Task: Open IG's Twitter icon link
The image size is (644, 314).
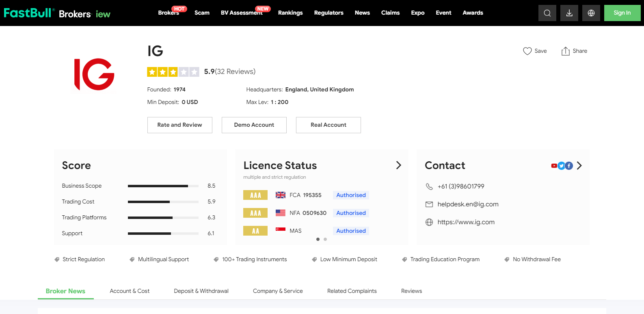Action: (561, 166)
